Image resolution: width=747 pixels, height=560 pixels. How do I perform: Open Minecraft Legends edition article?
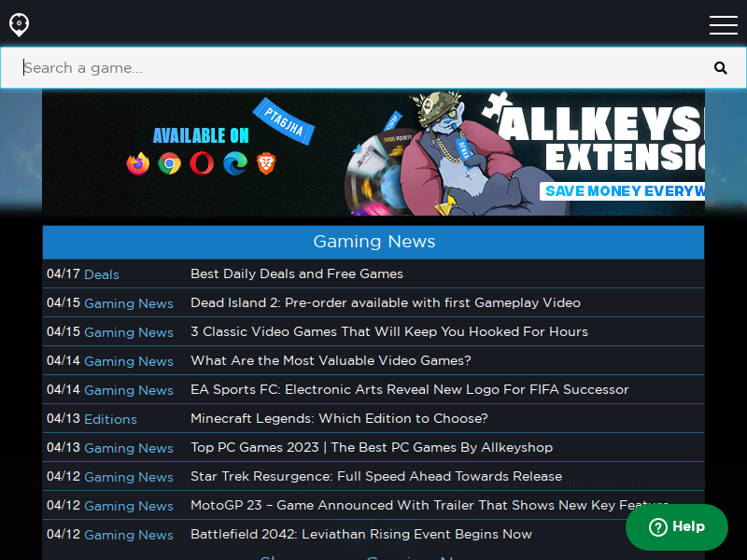[339, 418]
